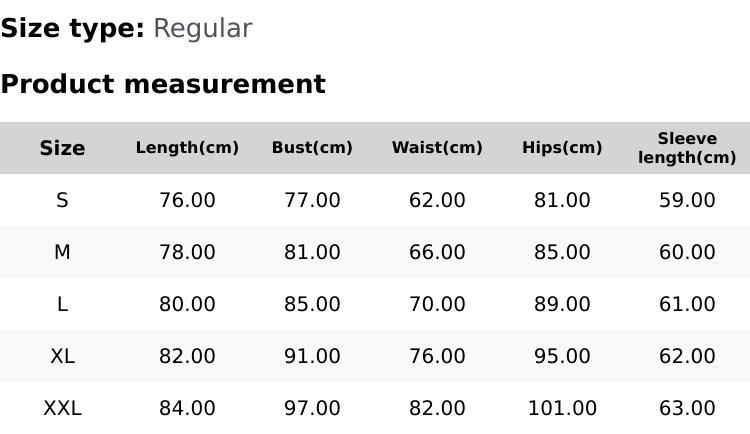This screenshot has height=434, width=750.
Task: Click the Sleeve length(cm) column header
Action: click(687, 148)
